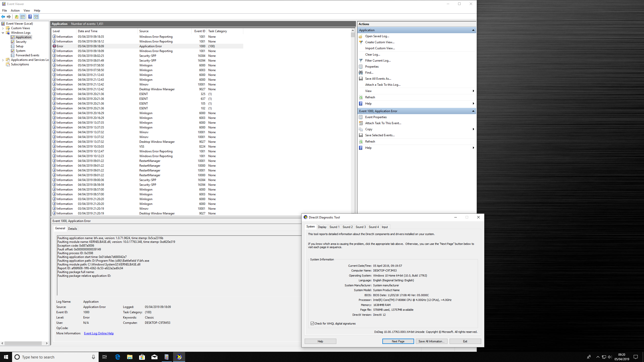Collapse the Event 1000 actions section

point(473,111)
